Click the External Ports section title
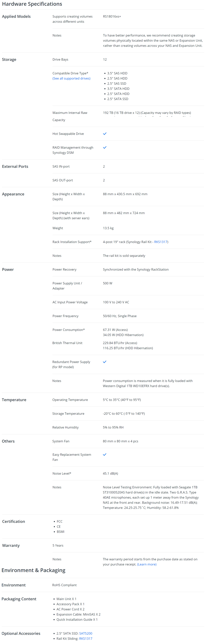 coord(15,166)
